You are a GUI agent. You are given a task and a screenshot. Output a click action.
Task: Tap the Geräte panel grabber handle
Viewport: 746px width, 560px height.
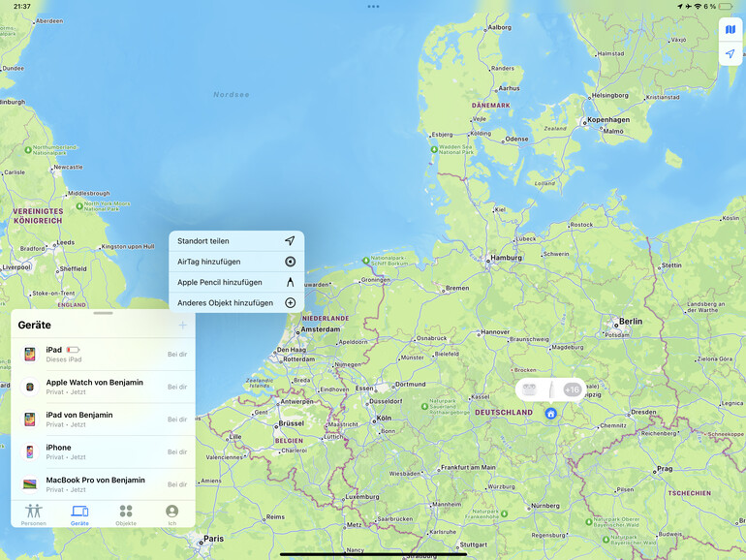[104, 313]
